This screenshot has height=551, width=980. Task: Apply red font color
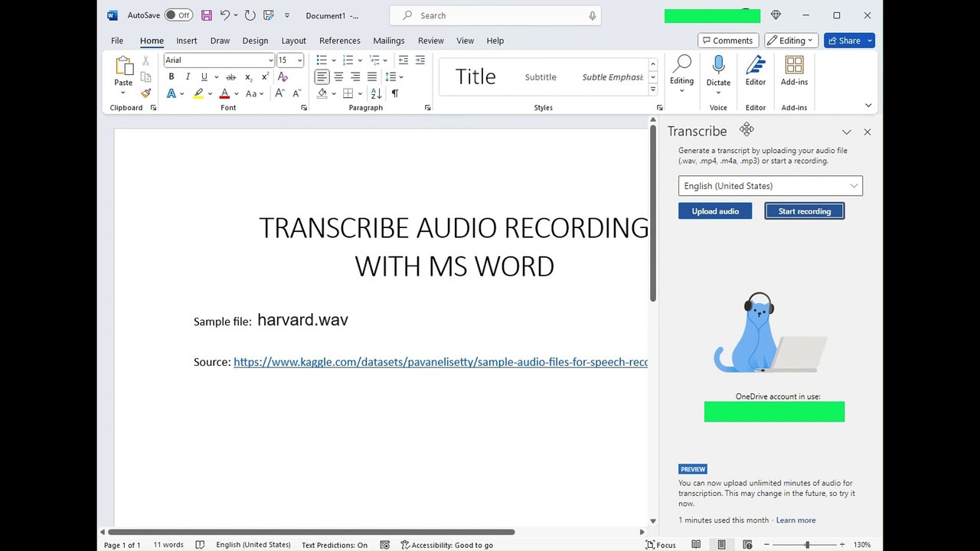click(x=224, y=93)
